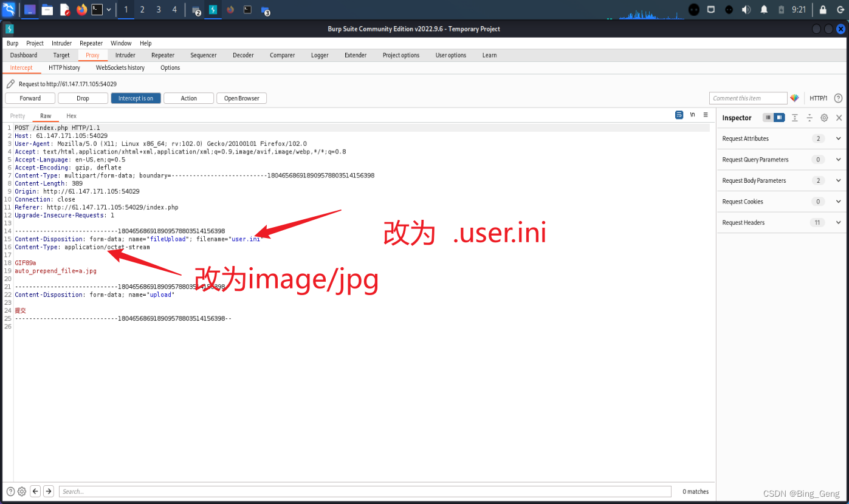Switch to workspace 4

(174, 10)
